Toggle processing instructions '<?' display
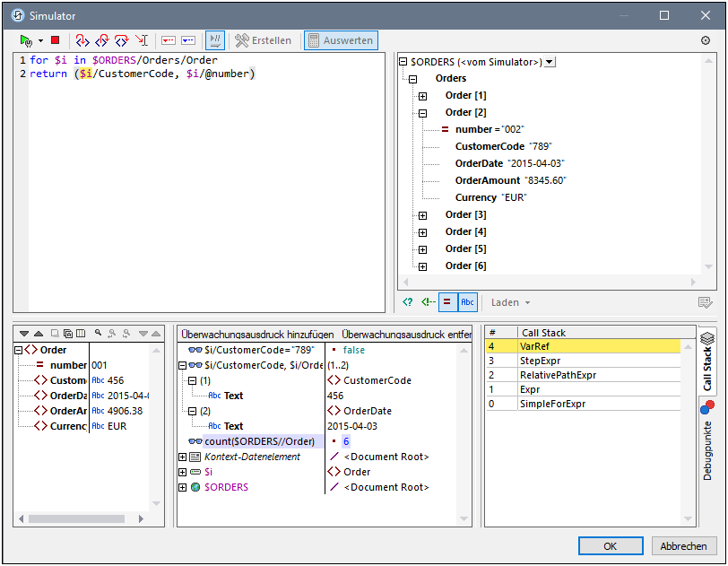The height and width of the screenshot is (566, 728). (x=408, y=302)
